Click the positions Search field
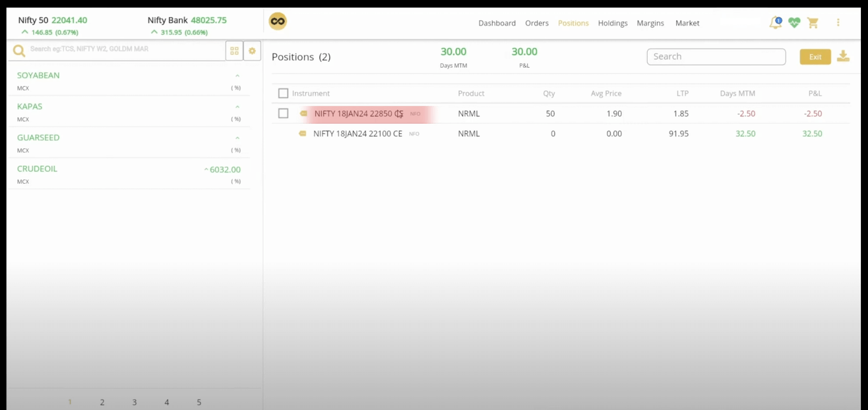868x410 pixels. 716,57
